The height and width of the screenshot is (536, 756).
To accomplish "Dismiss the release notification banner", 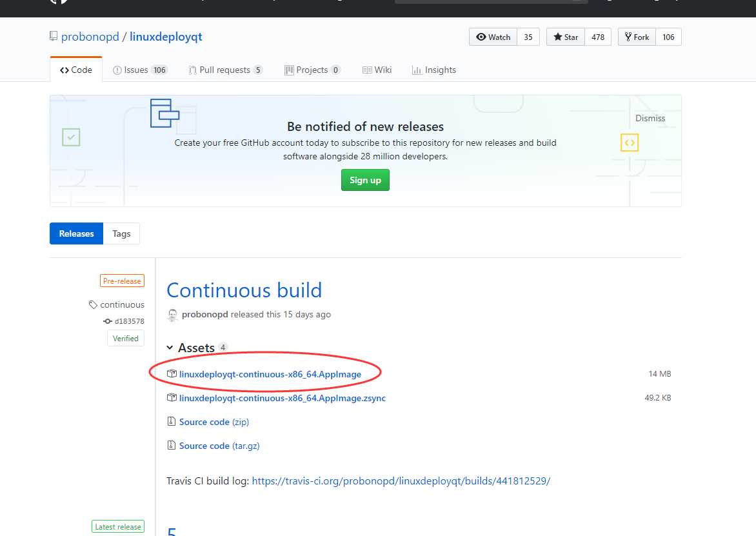I will coord(650,118).
